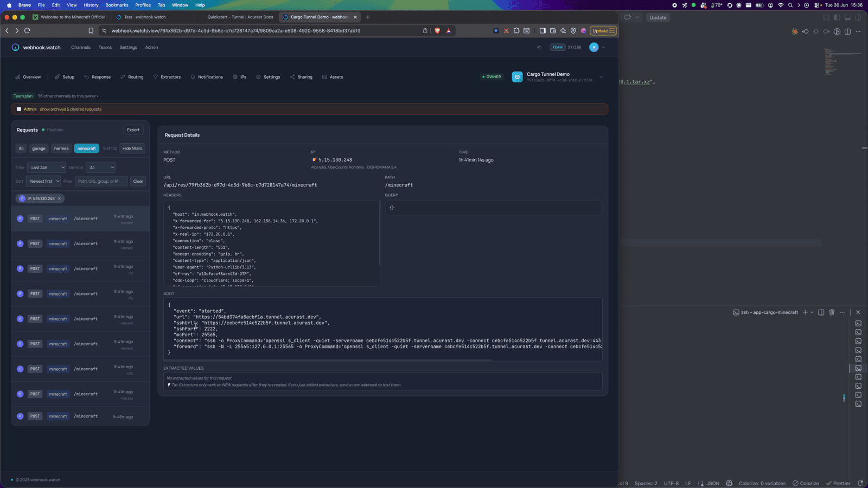Click the bookmark icon in Brave address bar
868x488 pixels.
(x=91, y=31)
